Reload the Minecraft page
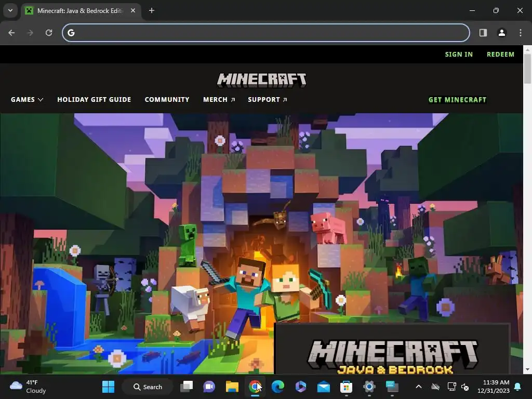Viewport: 532px width, 399px height. (49, 33)
